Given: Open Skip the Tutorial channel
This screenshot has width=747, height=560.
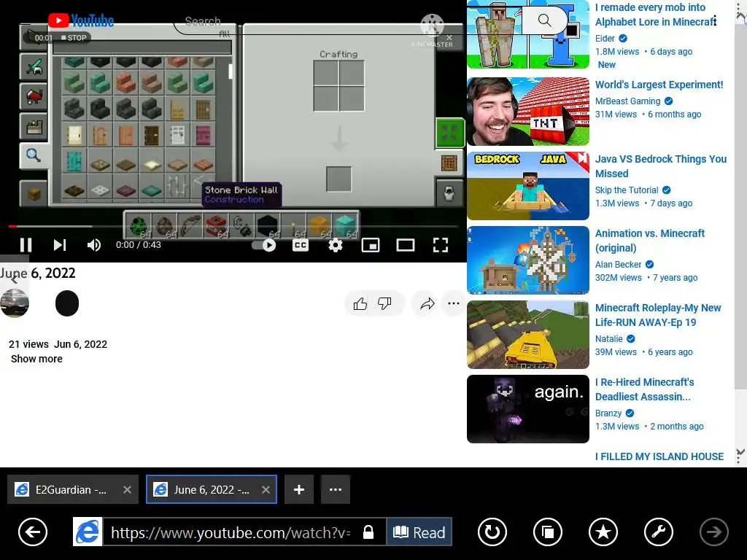Looking at the screenshot, I should pos(627,190).
